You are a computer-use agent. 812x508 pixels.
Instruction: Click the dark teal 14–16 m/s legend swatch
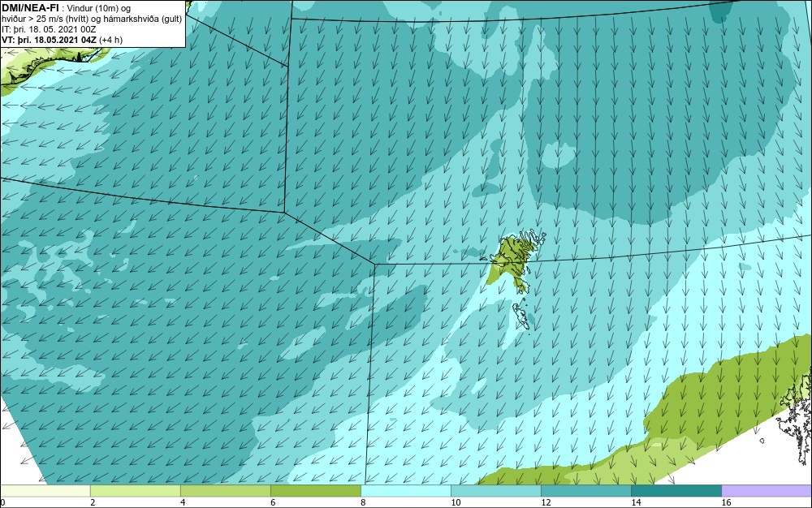pos(676,491)
